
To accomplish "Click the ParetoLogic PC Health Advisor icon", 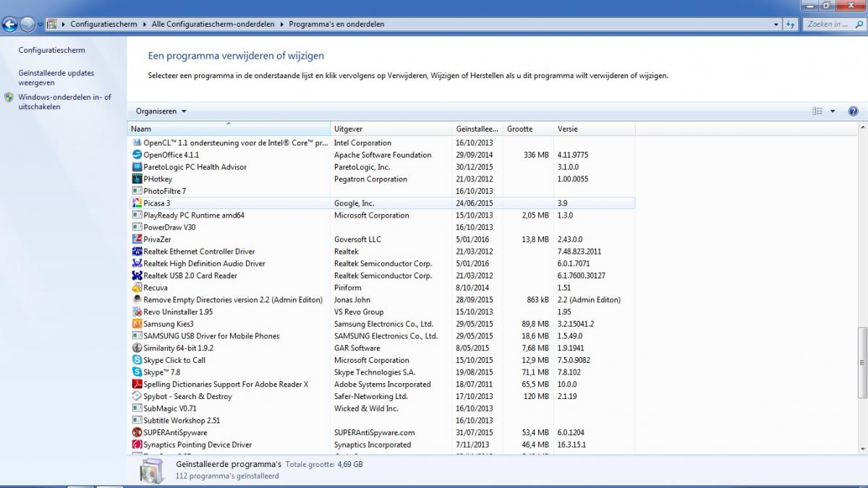I will (137, 167).
